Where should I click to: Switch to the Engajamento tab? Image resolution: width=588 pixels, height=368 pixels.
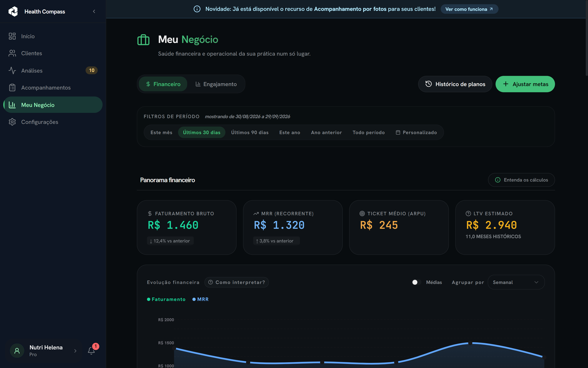pos(216,84)
